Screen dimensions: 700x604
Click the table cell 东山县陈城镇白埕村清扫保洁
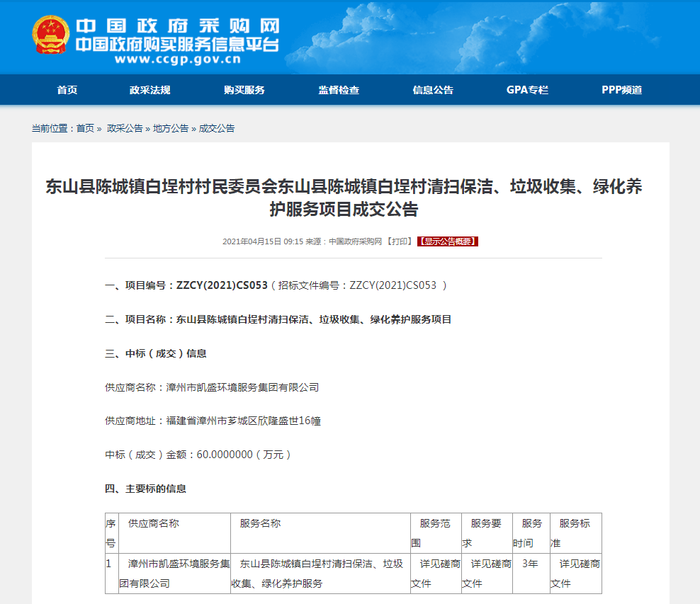point(320,574)
